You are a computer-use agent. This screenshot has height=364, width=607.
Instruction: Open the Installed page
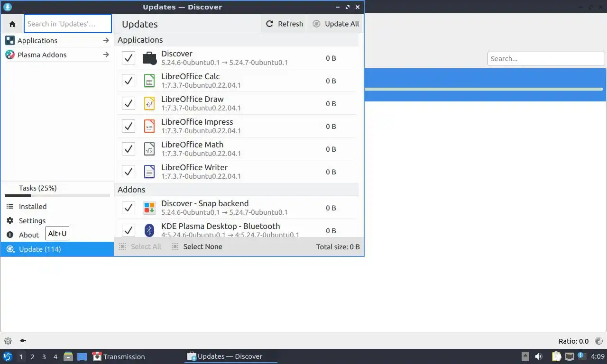pos(57,206)
